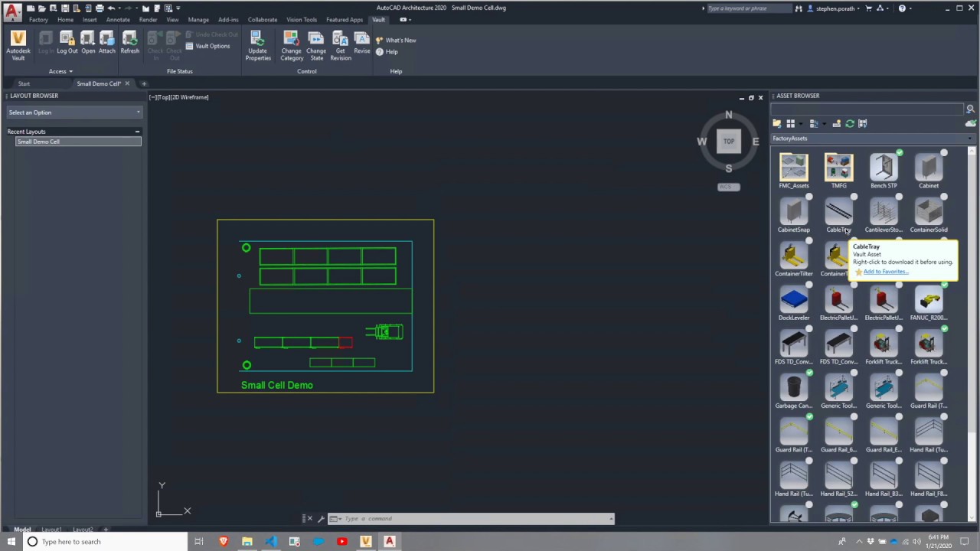Image resolution: width=980 pixels, height=551 pixels.
Task: Click the taskbar search box
Action: 105,542
